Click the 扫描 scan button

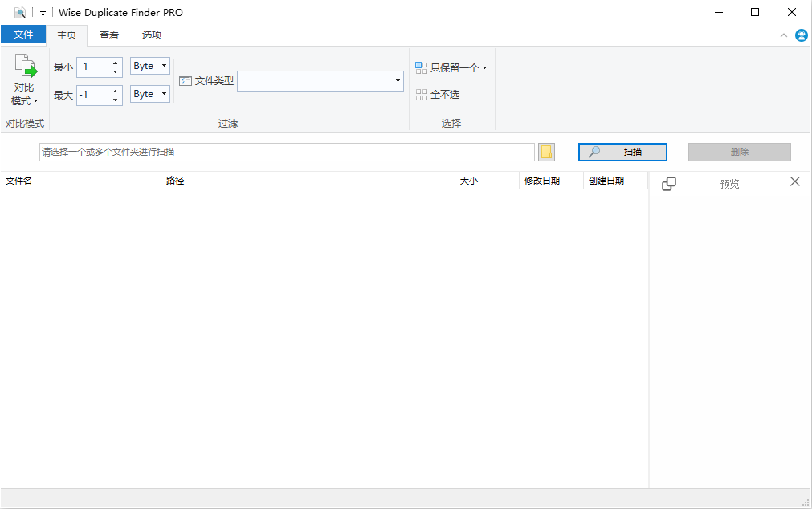click(x=622, y=153)
